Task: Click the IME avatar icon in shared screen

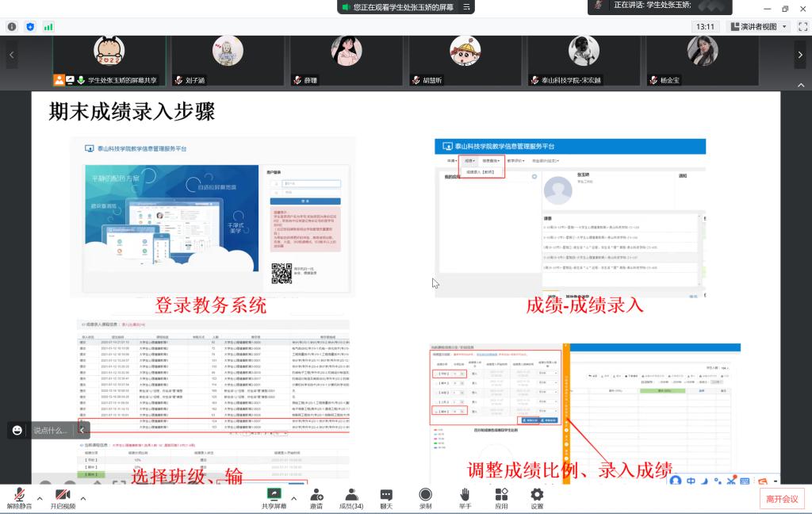Action: (x=676, y=481)
